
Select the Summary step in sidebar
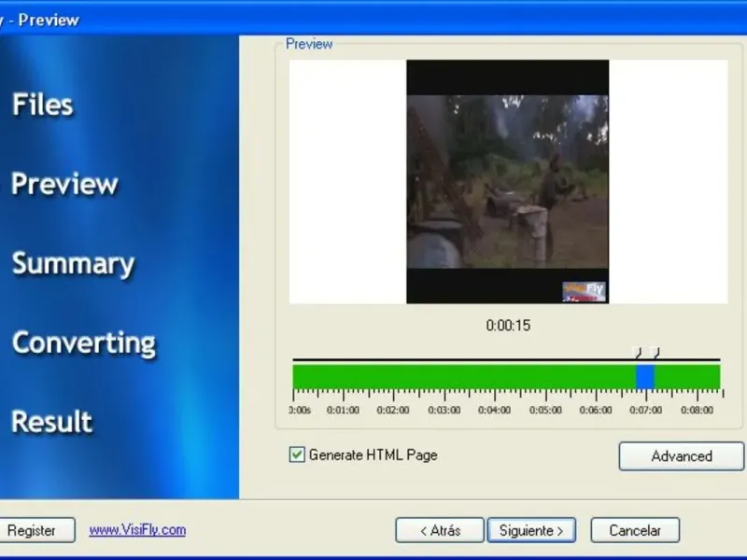pyautogui.click(x=74, y=264)
